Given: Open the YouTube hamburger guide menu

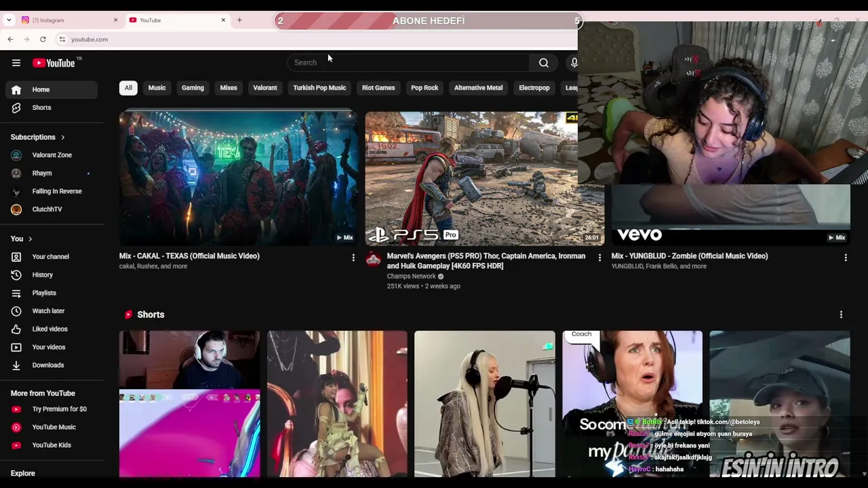Looking at the screenshot, I should coord(16,63).
